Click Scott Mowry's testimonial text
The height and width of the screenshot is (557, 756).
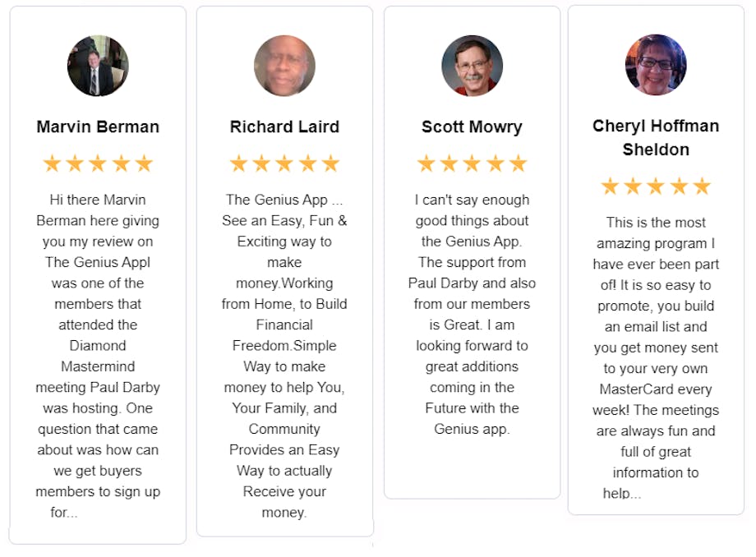click(472, 314)
